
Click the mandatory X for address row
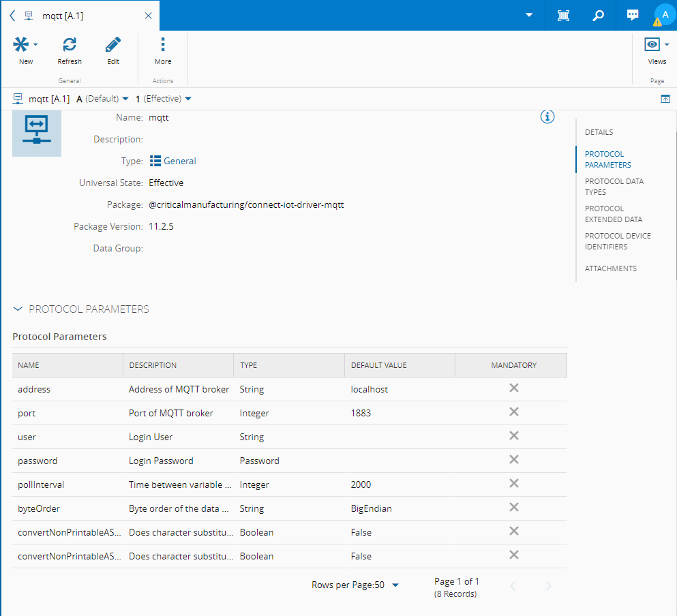[x=514, y=388]
